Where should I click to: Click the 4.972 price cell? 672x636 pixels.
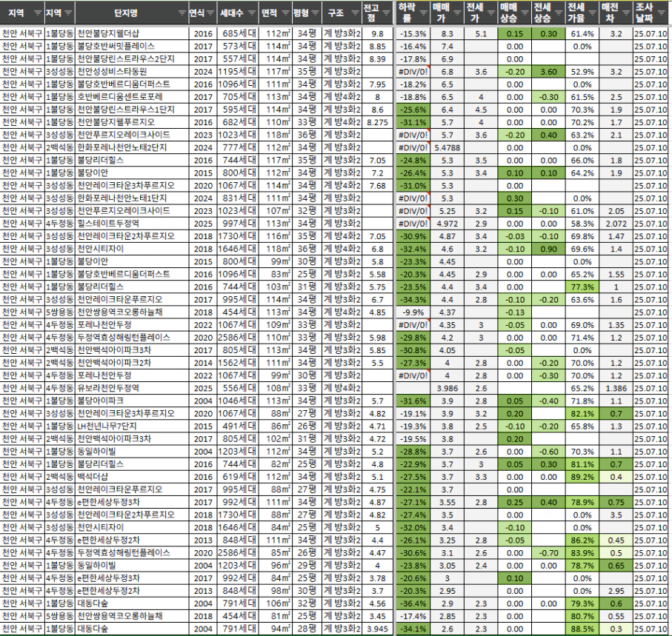447,224
